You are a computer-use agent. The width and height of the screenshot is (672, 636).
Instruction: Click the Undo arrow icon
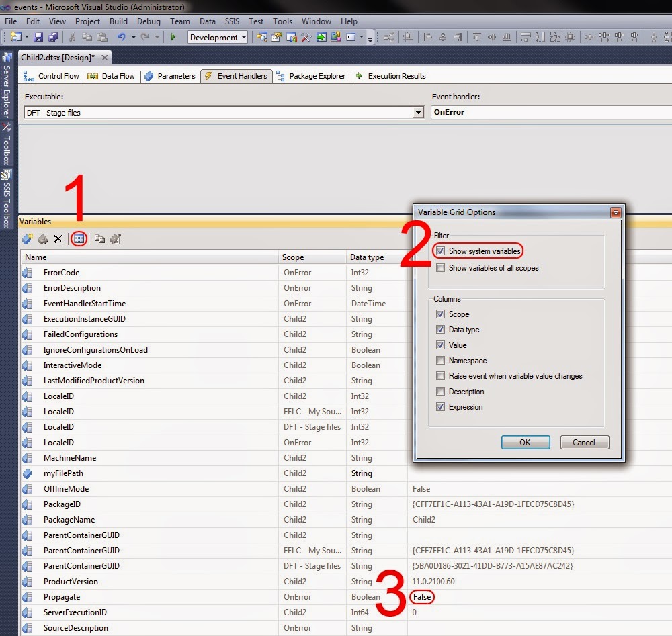tap(122, 37)
